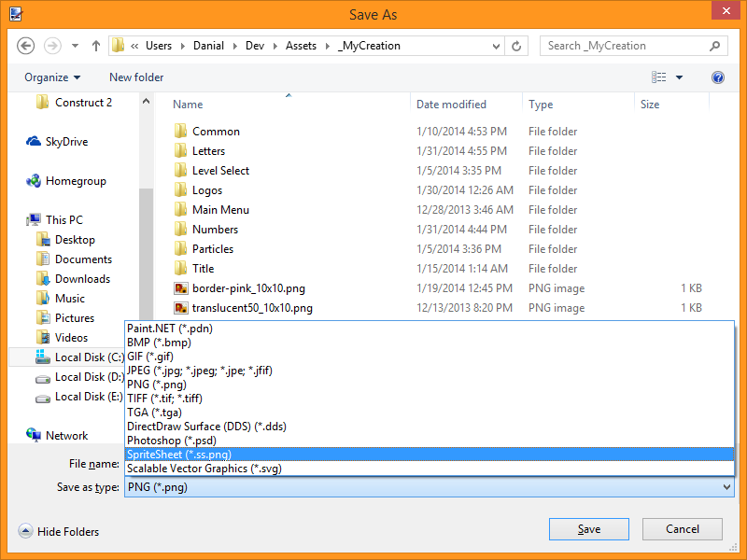Select translucent50_10x10.png file icon
This screenshot has width=747, height=560.
click(180, 308)
